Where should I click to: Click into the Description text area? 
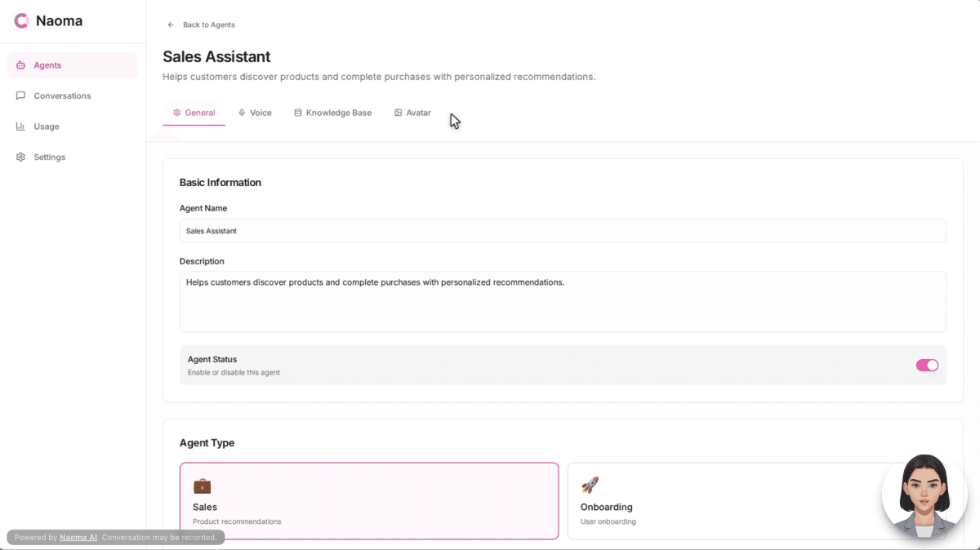(x=563, y=302)
